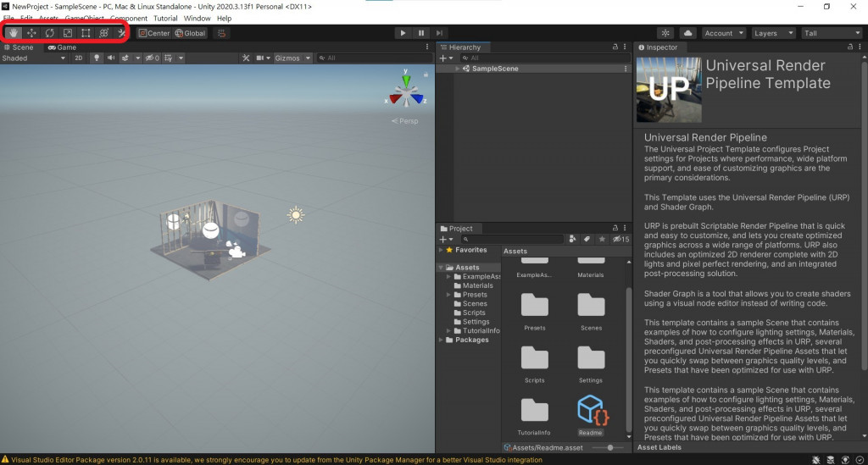Image resolution: width=868 pixels, height=465 pixels.
Task: Expand the Packages tree arrow
Action: click(x=441, y=340)
